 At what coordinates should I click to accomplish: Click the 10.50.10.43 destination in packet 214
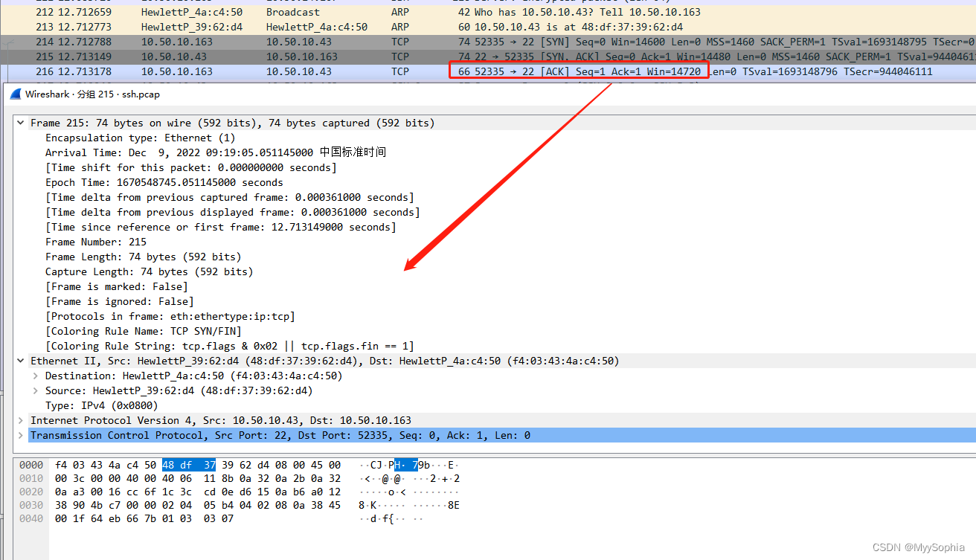click(299, 42)
